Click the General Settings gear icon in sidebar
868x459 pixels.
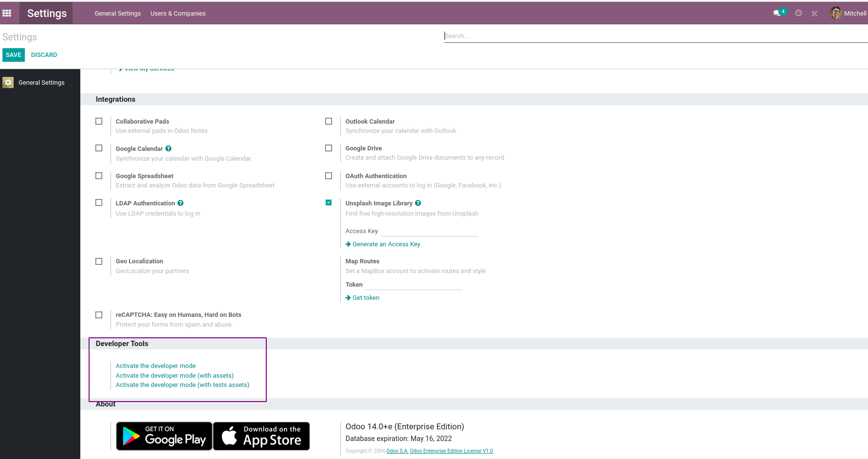click(x=8, y=83)
